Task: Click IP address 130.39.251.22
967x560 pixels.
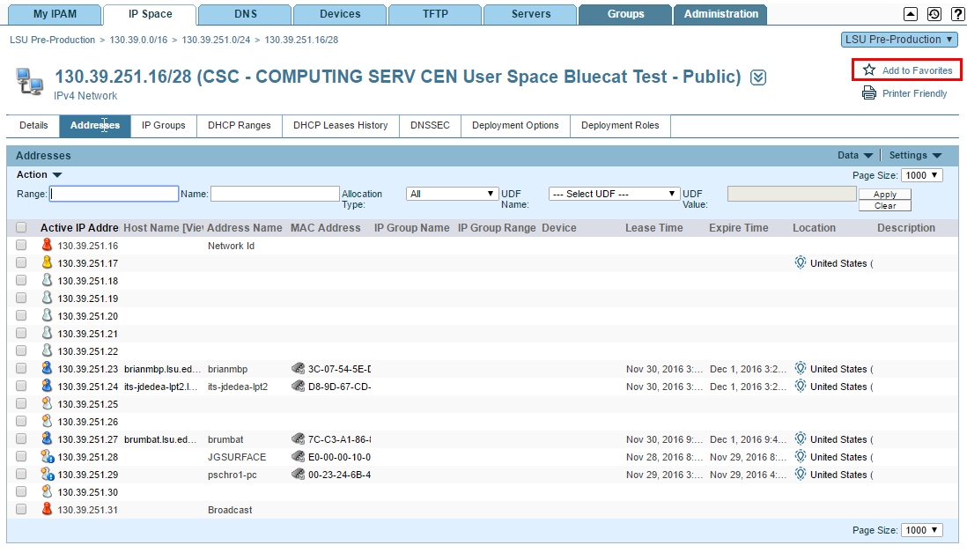Action: click(x=87, y=351)
